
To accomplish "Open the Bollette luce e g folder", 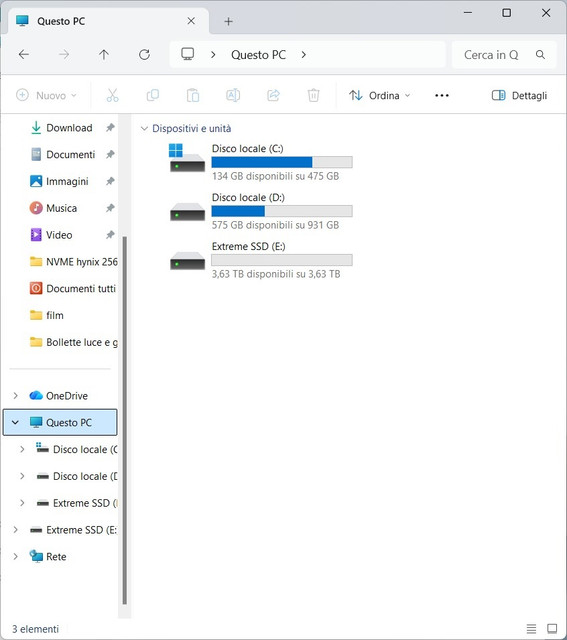I will tap(73, 342).
